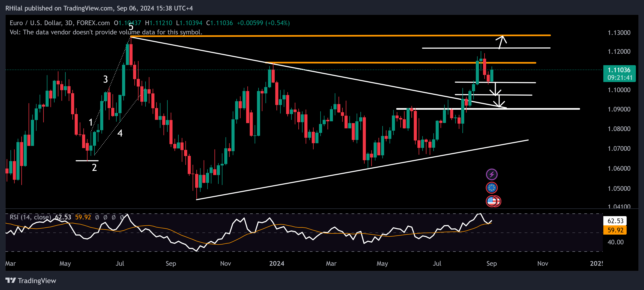Screen dimensions: 644x290
Task: Click the orange 59.92 value in RSI legend
Action: tap(83, 217)
